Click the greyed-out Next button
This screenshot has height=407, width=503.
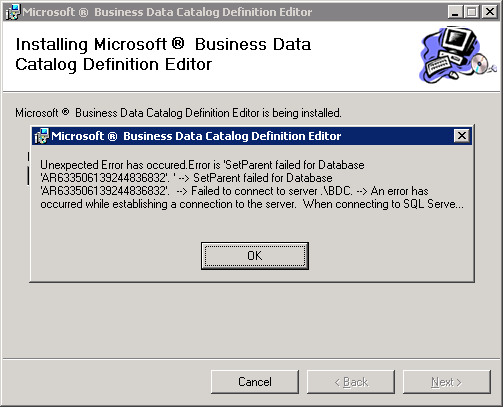[447, 382]
